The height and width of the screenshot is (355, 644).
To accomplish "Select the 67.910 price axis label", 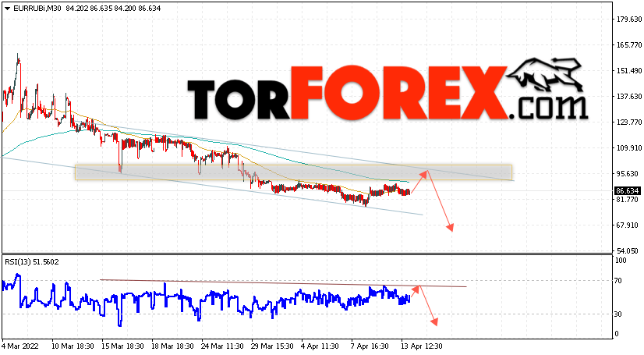I will point(629,225).
